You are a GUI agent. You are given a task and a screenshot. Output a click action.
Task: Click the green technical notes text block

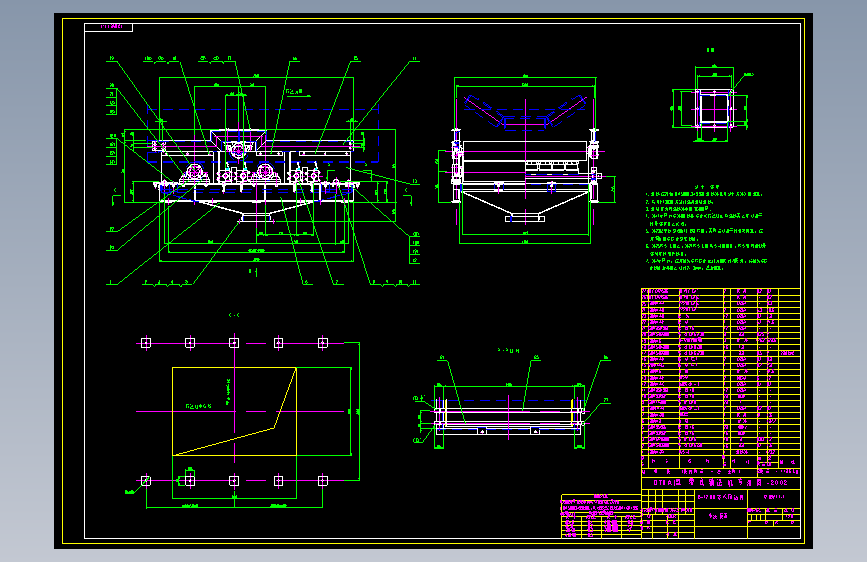(706, 228)
